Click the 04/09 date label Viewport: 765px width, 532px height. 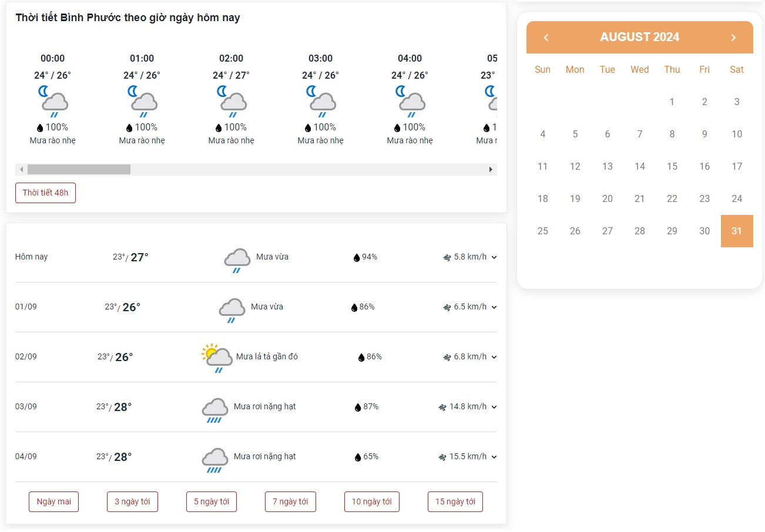(26, 456)
